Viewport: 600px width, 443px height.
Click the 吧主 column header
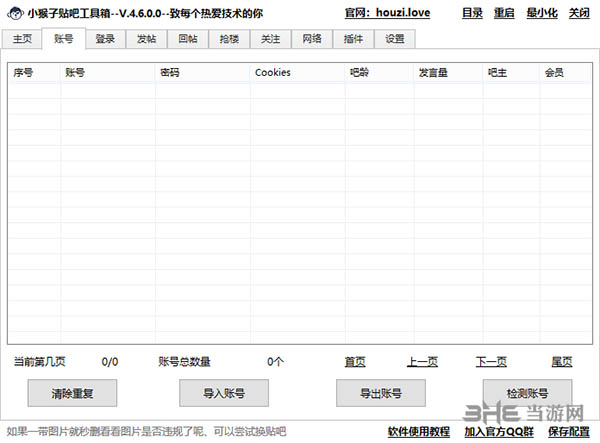pos(512,72)
